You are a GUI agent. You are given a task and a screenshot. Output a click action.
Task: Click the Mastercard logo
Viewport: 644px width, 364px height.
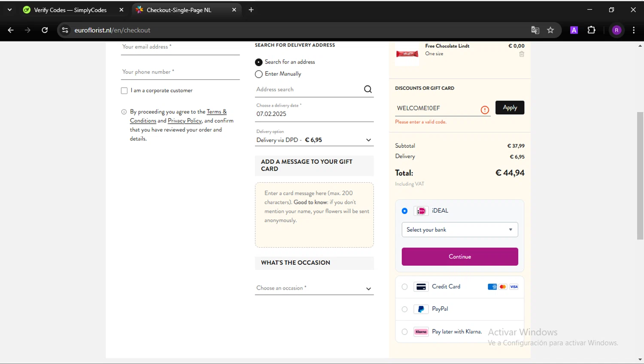click(503, 287)
